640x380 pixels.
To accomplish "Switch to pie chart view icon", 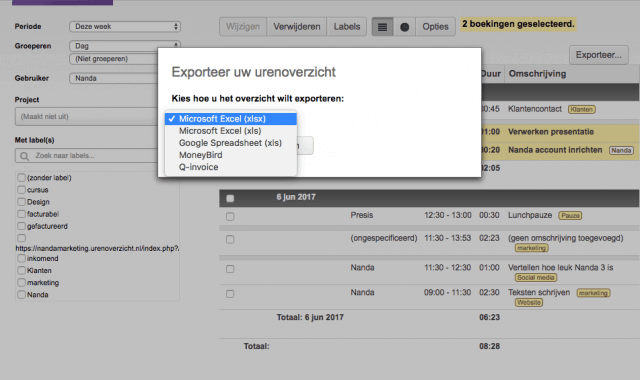I will pos(404,27).
